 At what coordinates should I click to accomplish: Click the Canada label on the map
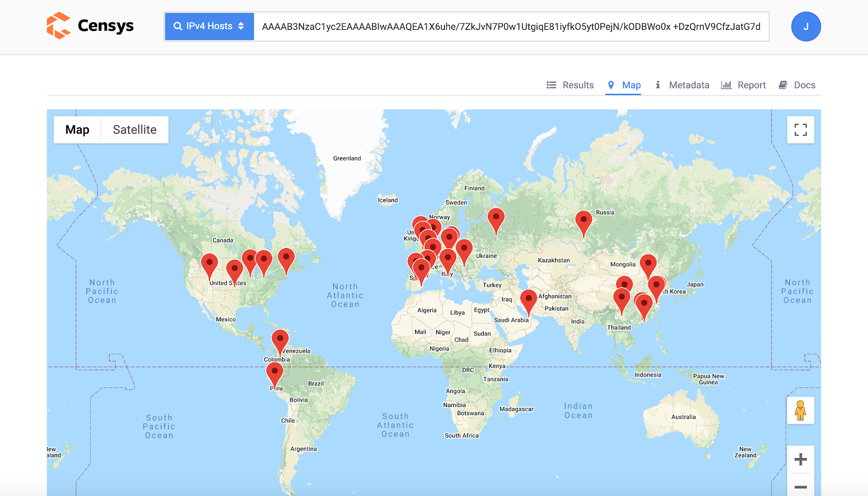pyautogui.click(x=223, y=240)
